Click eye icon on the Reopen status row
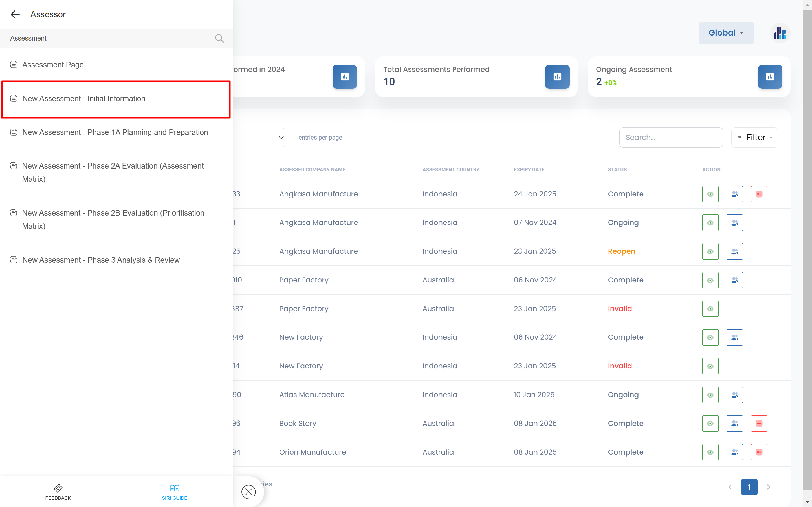812x507 pixels. [x=710, y=251]
